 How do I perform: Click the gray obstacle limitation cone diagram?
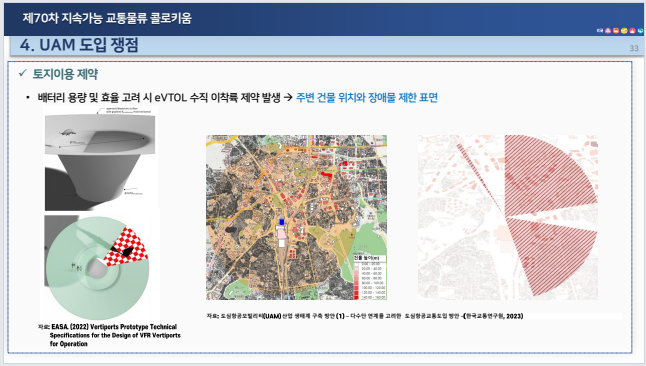pos(100,159)
